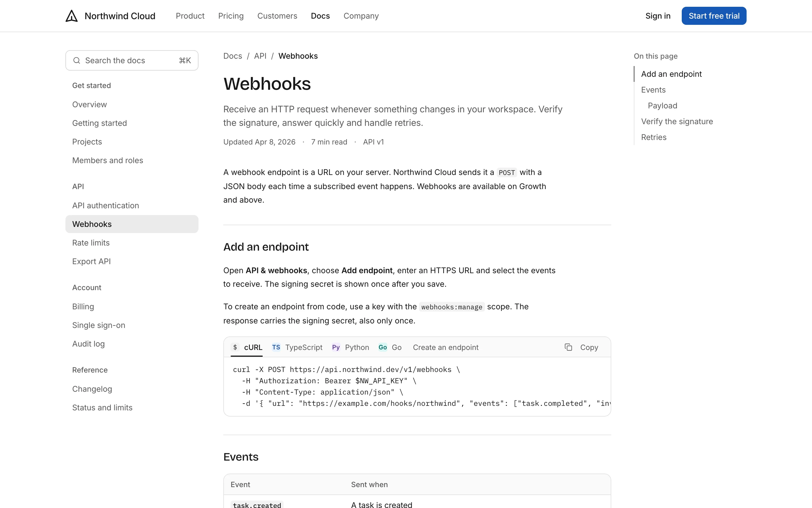The image size is (812, 508).
Task: Click the Py Python badge icon
Action: click(x=336, y=347)
